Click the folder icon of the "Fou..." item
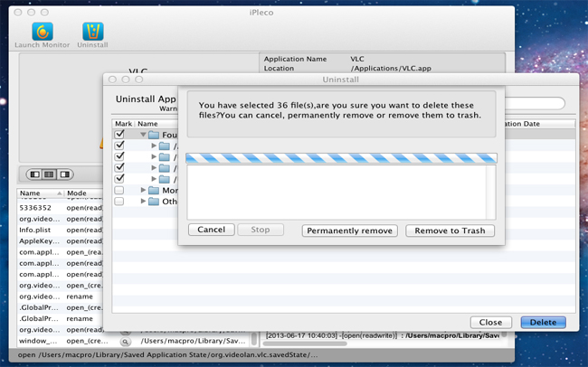This screenshot has height=367, width=588. coord(154,135)
